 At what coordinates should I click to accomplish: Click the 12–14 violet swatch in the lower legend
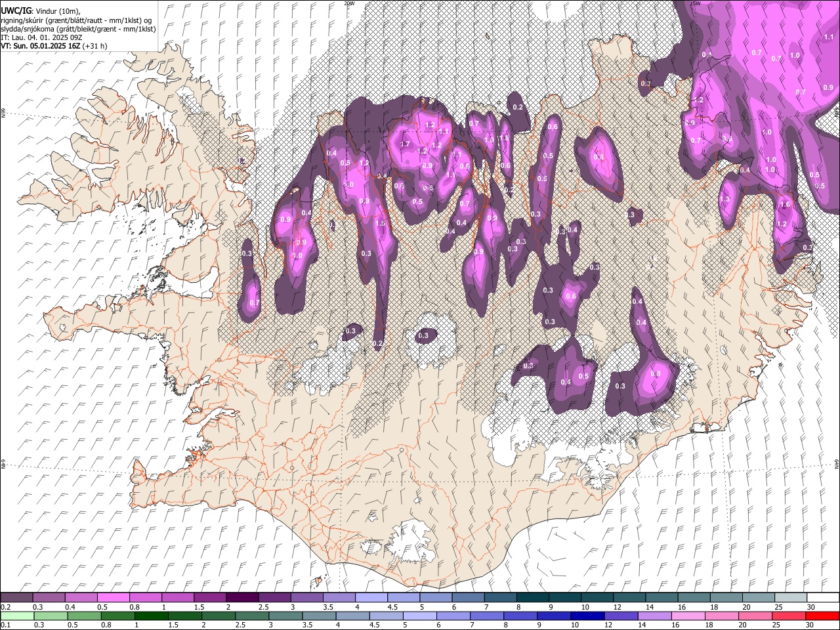coord(620,616)
